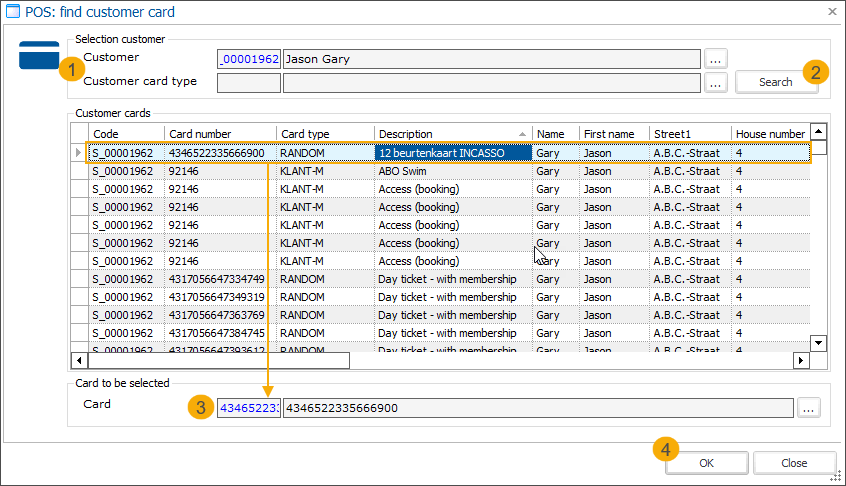Select the row with card number 4317056647334749
This screenshot has width=846, height=486.
tap(217, 279)
